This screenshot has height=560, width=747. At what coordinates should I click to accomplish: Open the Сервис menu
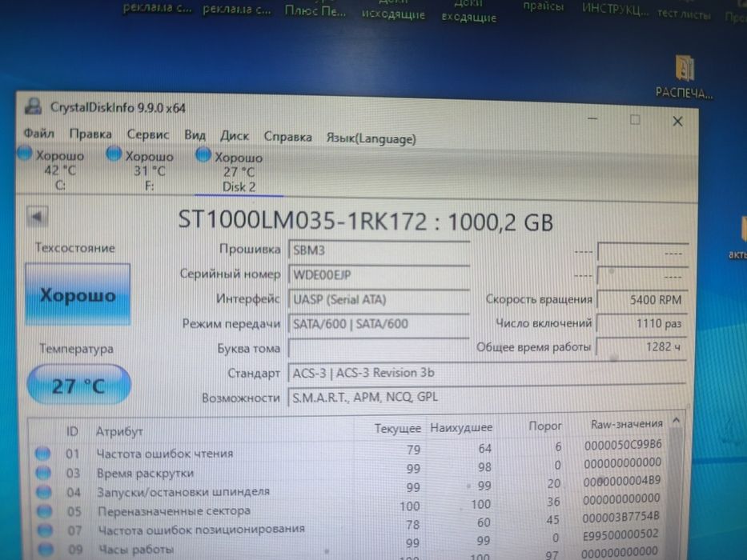coord(147,134)
